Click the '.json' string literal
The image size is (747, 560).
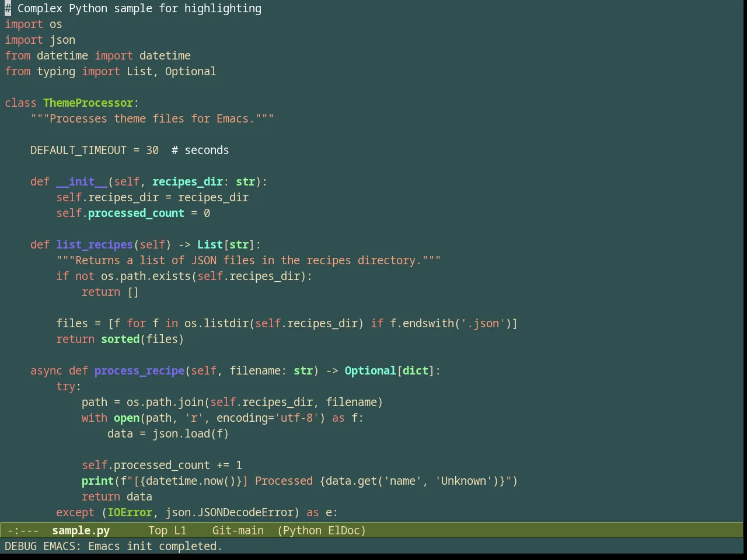(x=483, y=323)
